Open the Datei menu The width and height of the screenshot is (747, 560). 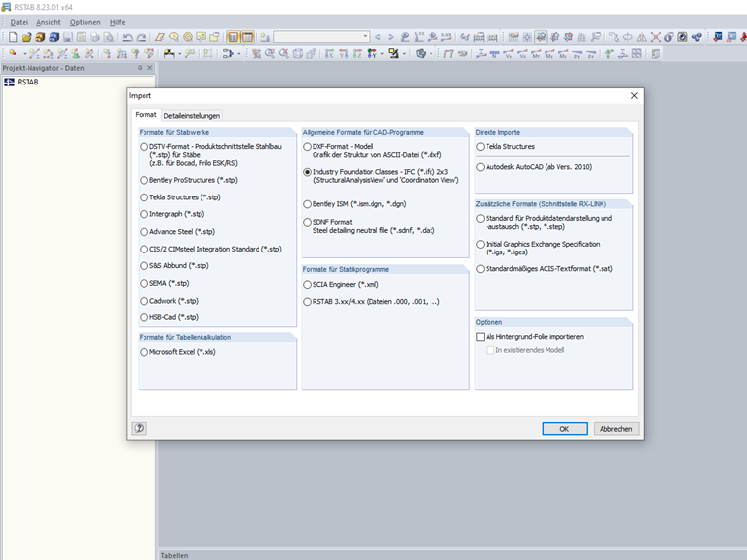(x=19, y=22)
